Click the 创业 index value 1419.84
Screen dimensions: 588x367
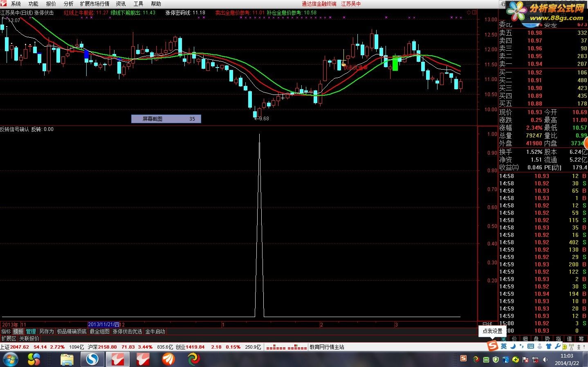click(x=195, y=347)
